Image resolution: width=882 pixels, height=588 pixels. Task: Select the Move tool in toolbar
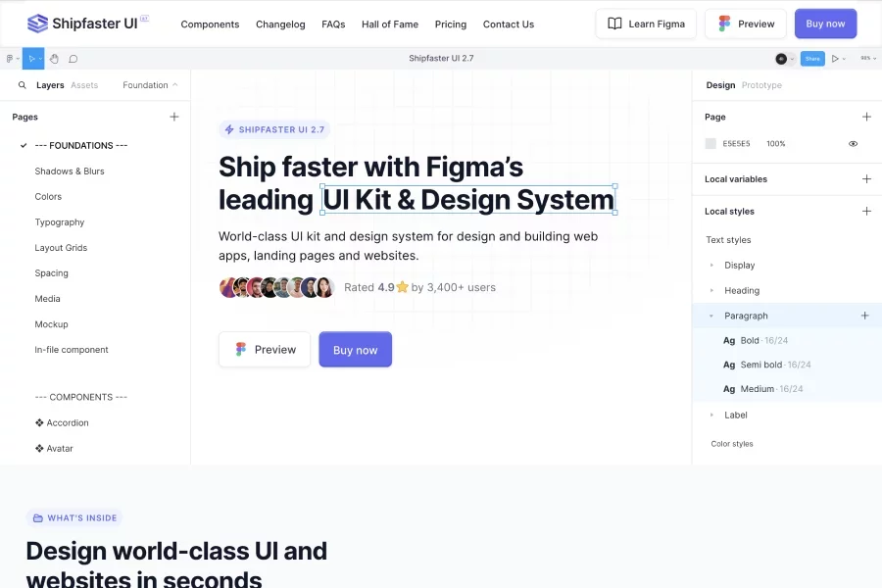[x=32, y=59]
